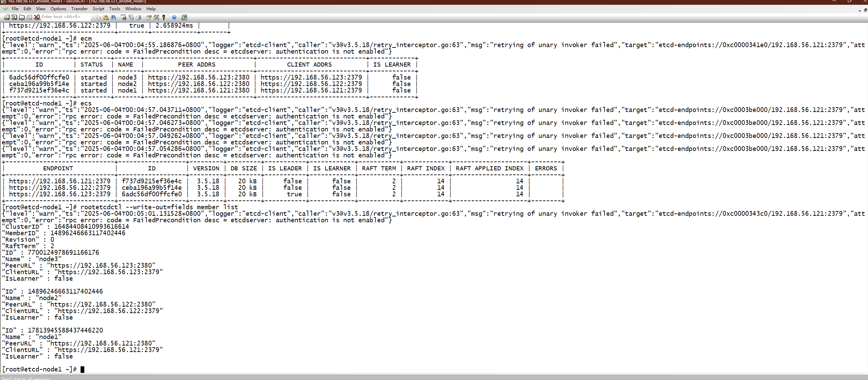Image resolution: width=868 pixels, height=380 pixels.
Task: Open the Options menu
Action: click(58, 9)
